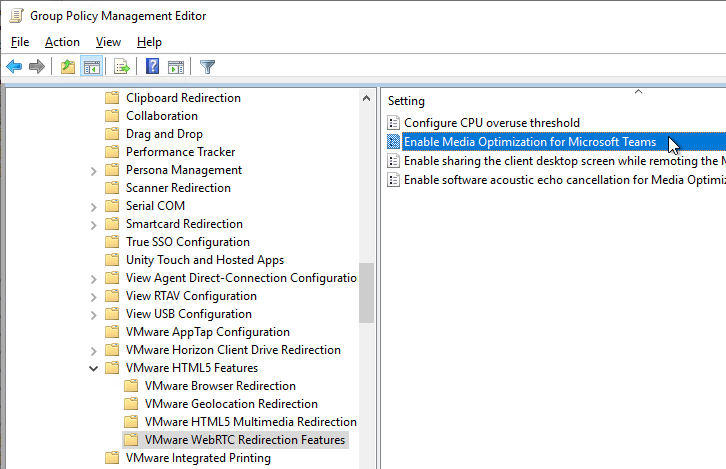The width and height of the screenshot is (726, 469).
Task: Click the Up One Level folder icon
Action: coord(67,67)
